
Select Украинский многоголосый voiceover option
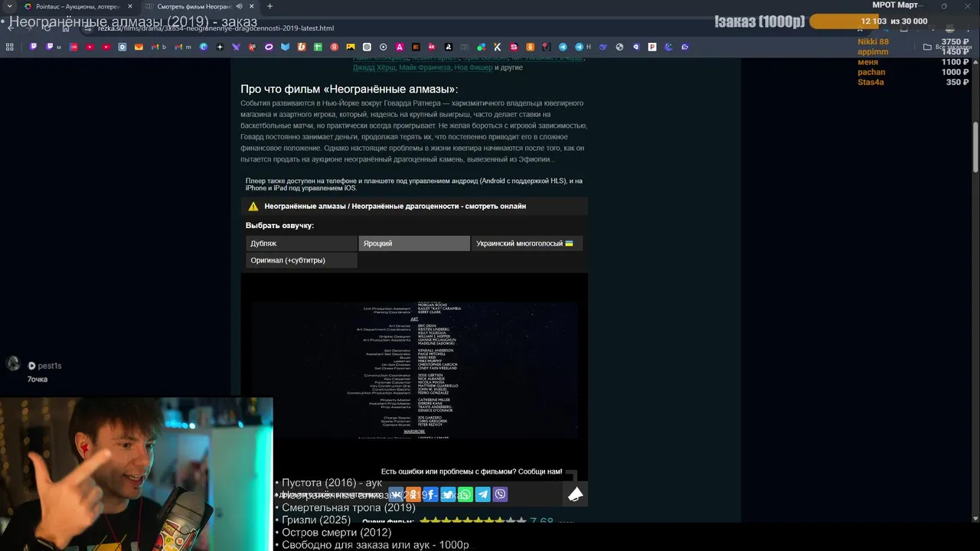coord(527,243)
